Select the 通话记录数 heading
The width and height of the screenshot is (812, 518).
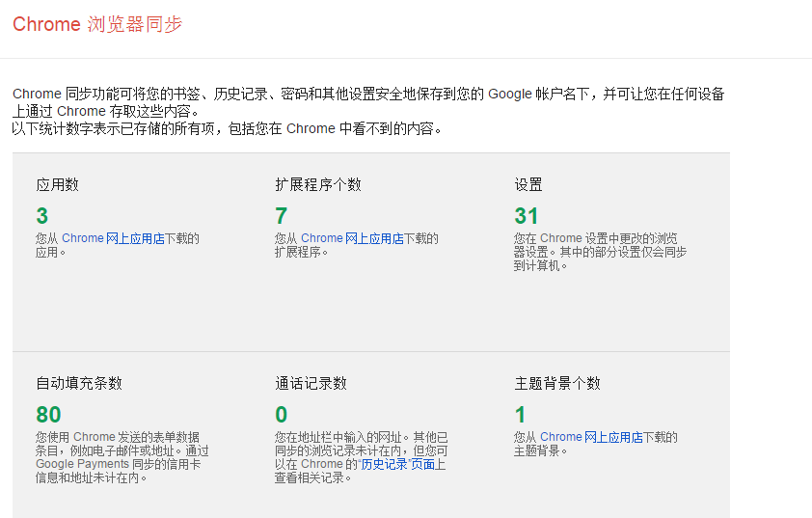coord(311,383)
